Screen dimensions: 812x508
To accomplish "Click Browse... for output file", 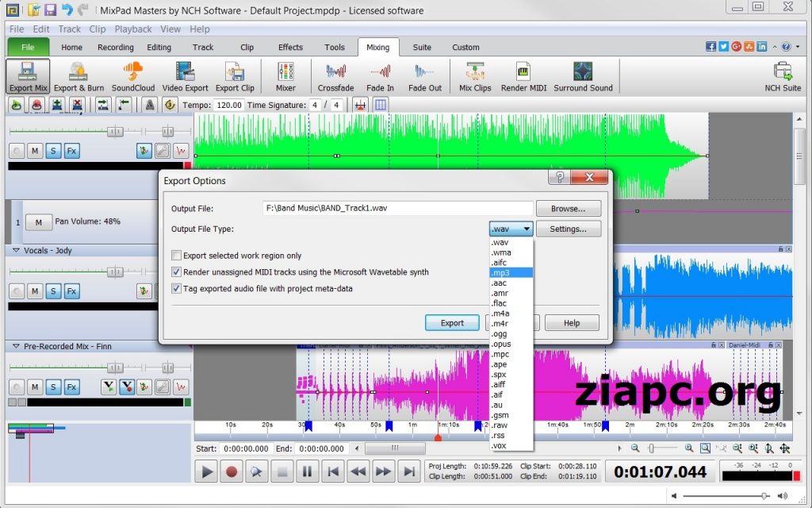I will pos(568,209).
